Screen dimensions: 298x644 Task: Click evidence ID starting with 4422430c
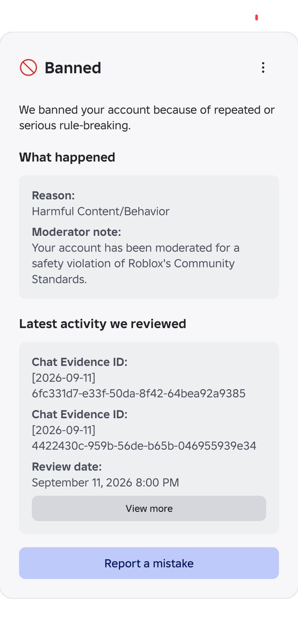click(144, 446)
